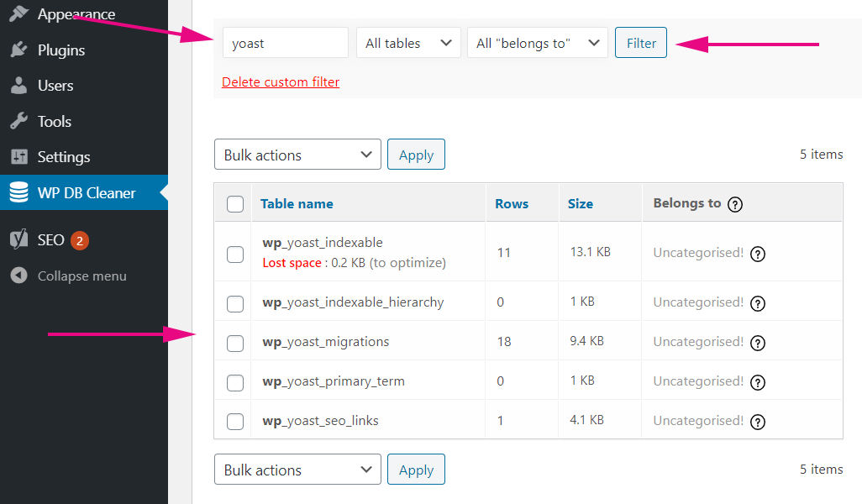The image size is (862, 504).
Task: Click help icon in wp_yoast_indexable row
Action: click(758, 254)
